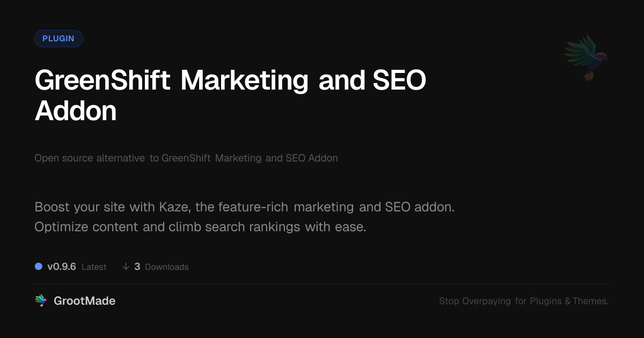644x338 pixels.
Task: Click the word 'Marketing' in the main heading
Action: click(x=244, y=82)
